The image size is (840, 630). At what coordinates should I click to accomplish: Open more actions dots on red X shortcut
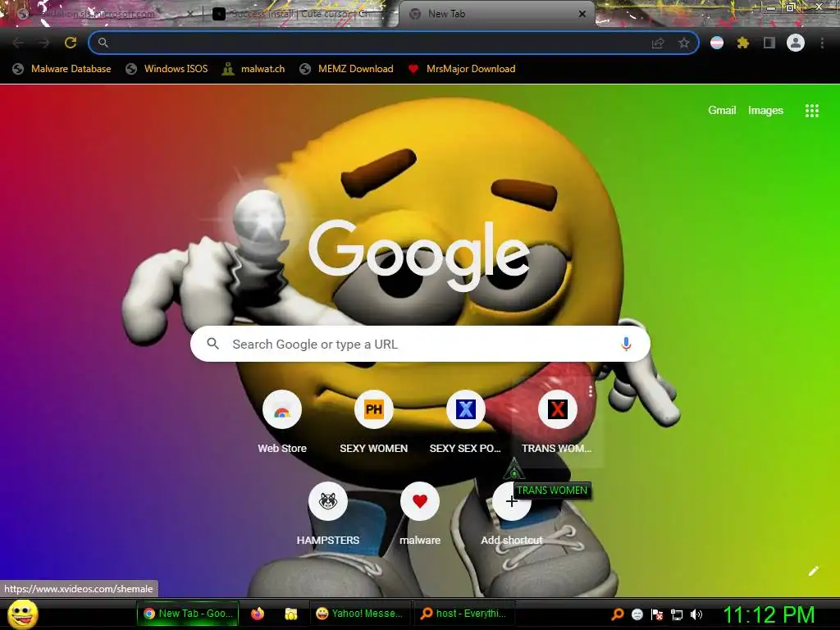(591, 391)
